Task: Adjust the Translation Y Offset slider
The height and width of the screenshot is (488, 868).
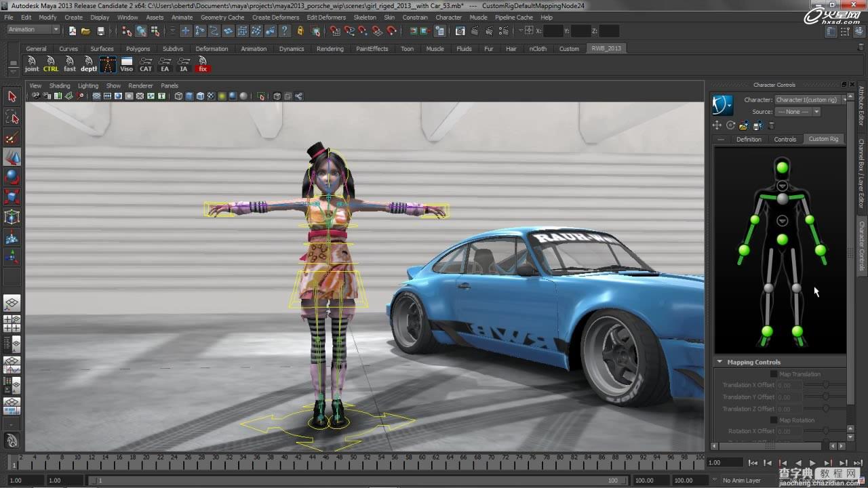Action: click(x=825, y=397)
